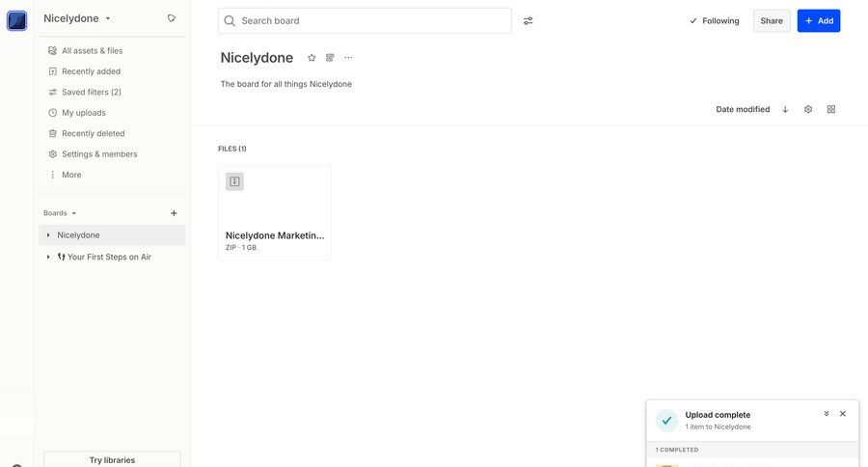Reverse sort order with the down arrow

coord(785,109)
